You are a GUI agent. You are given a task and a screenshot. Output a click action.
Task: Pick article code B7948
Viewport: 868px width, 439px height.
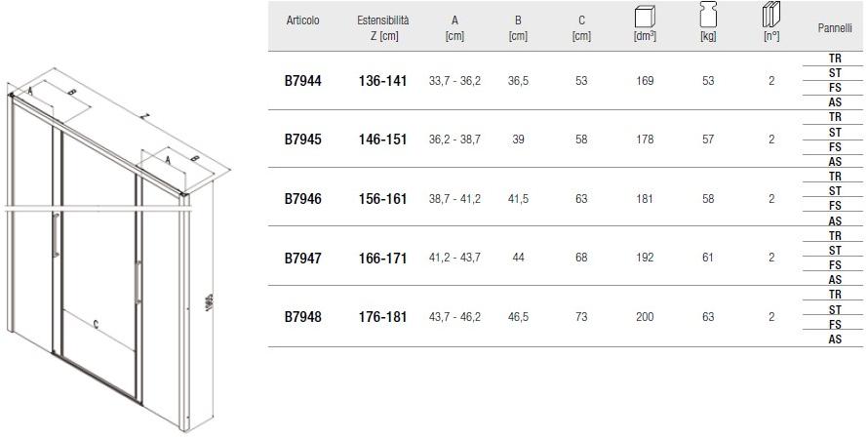302,317
